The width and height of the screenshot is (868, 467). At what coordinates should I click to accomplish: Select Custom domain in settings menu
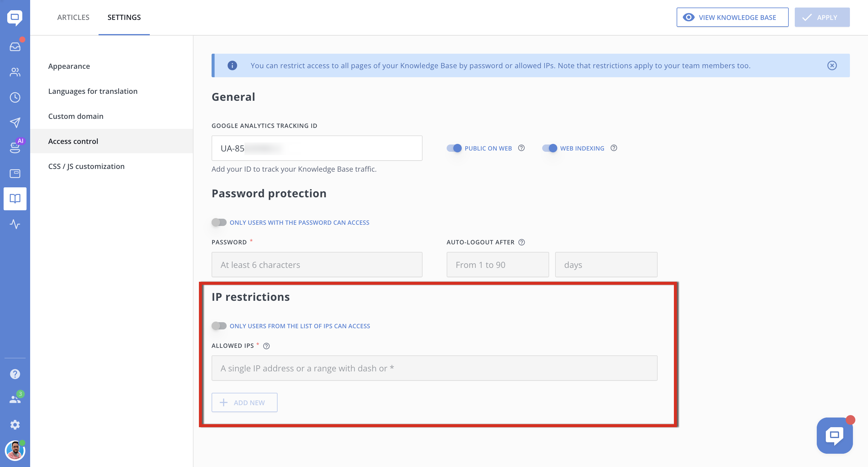(76, 116)
